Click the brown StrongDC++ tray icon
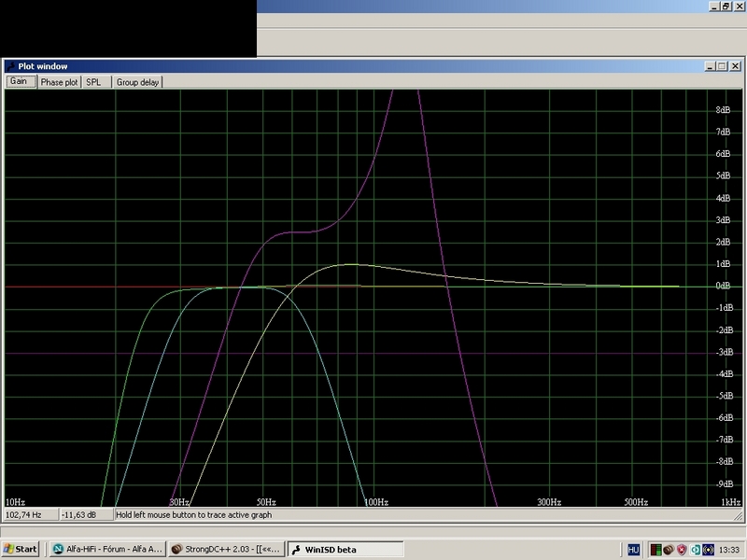The height and width of the screenshot is (560, 747). pyautogui.click(x=669, y=549)
